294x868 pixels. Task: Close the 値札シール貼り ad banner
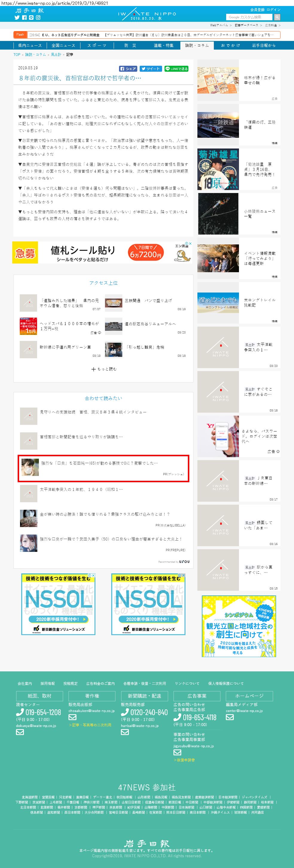190,243
